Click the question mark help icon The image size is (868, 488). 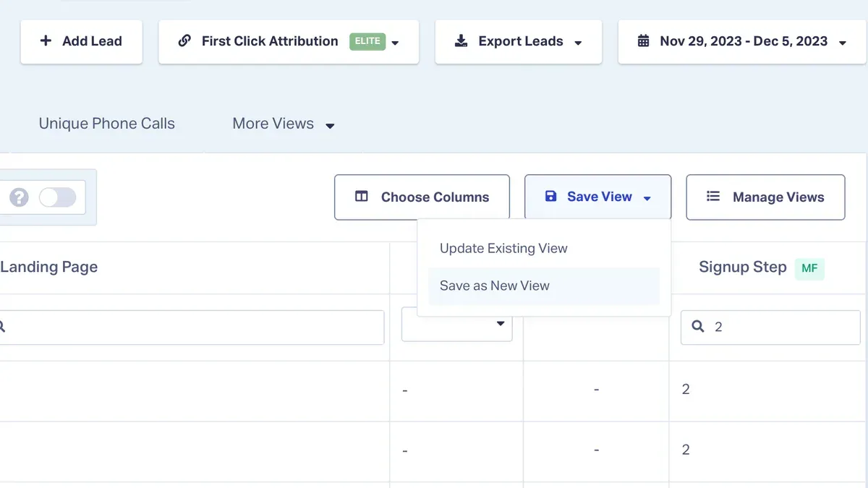click(19, 197)
